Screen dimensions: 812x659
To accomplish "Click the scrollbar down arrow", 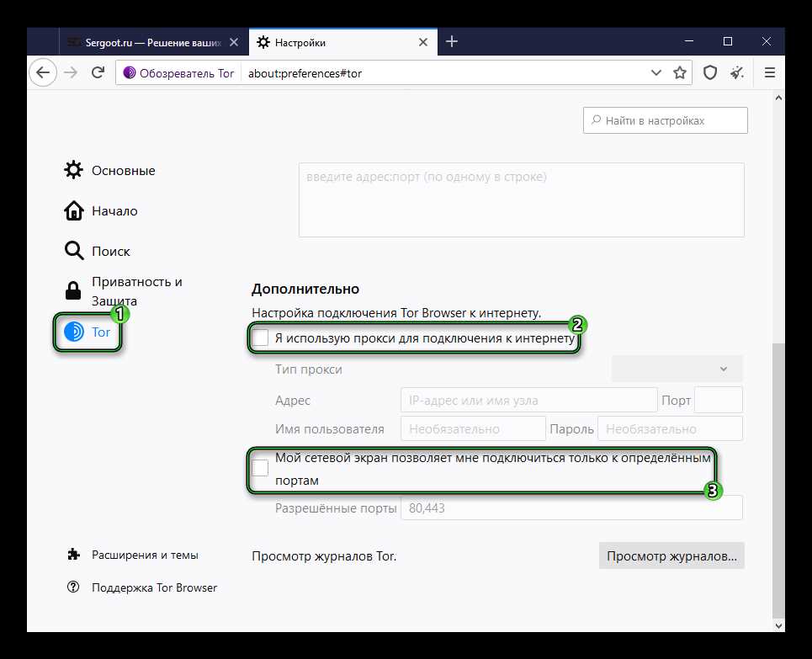I will [x=778, y=625].
